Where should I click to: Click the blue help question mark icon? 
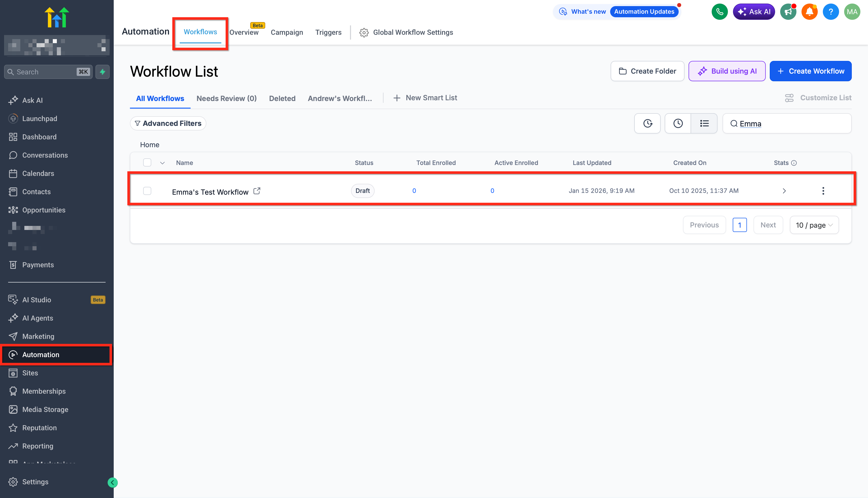click(830, 12)
